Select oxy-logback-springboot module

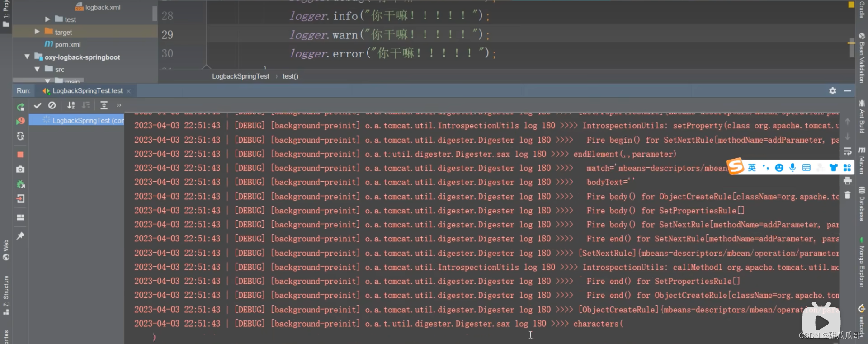(82, 57)
